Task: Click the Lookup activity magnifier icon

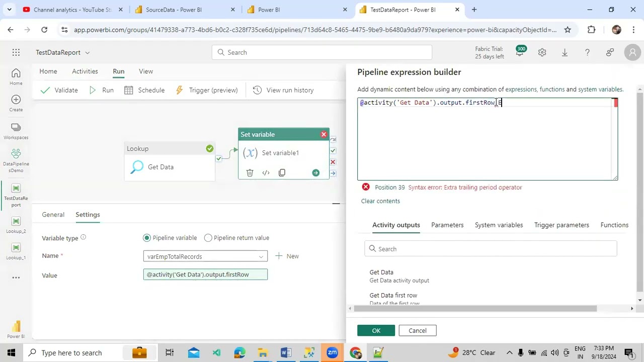Action: pos(137,167)
